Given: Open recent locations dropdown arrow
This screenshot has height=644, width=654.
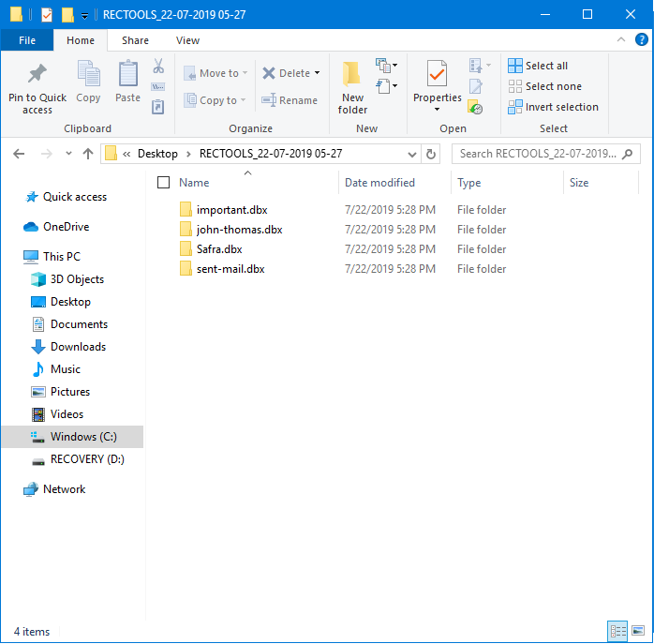Looking at the screenshot, I should click(68, 154).
